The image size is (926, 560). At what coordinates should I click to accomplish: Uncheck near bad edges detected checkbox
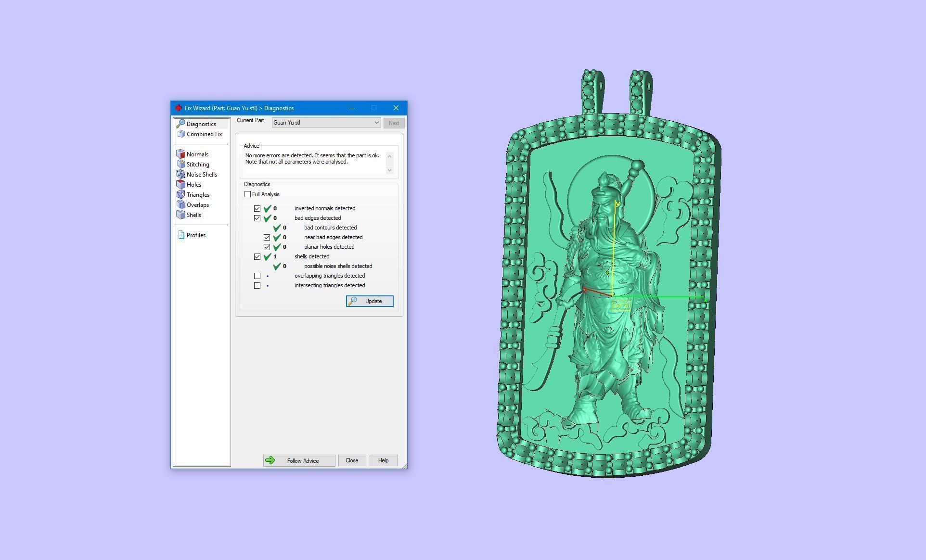point(267,238)
